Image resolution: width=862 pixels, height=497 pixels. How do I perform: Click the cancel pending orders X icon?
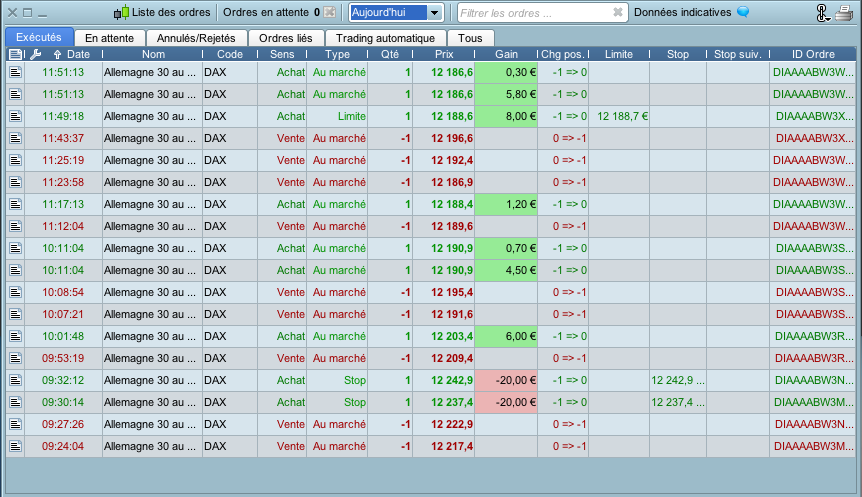(x=329, y=13)
